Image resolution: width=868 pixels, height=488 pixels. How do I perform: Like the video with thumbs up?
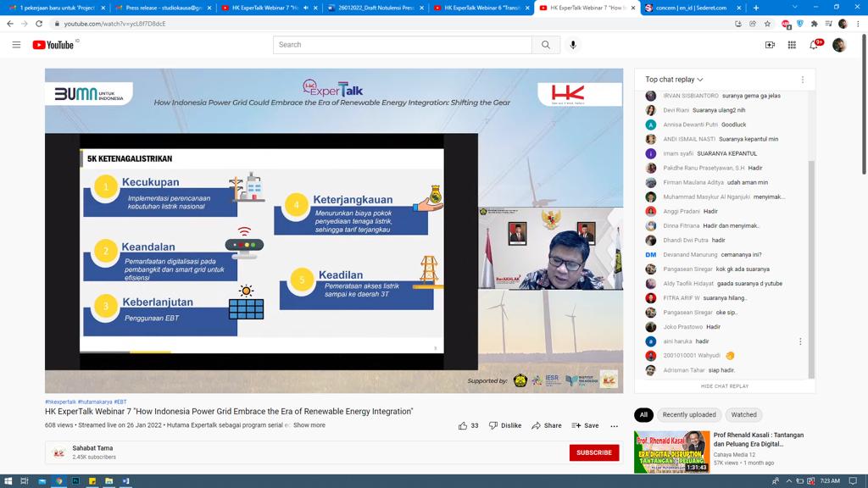coord(464,425)
